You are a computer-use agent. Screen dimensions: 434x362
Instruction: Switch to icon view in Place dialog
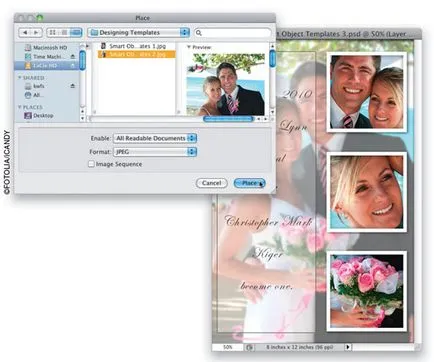point(52,32)
